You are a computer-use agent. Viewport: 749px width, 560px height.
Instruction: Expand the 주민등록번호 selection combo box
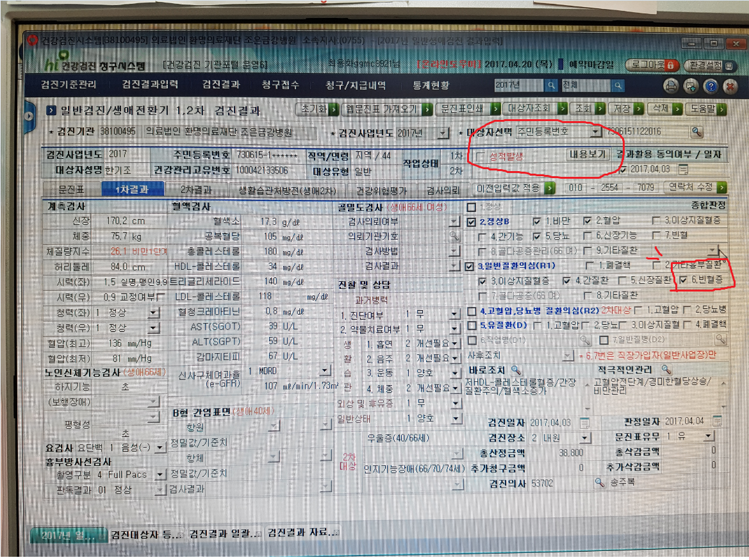tap(595, 131)
